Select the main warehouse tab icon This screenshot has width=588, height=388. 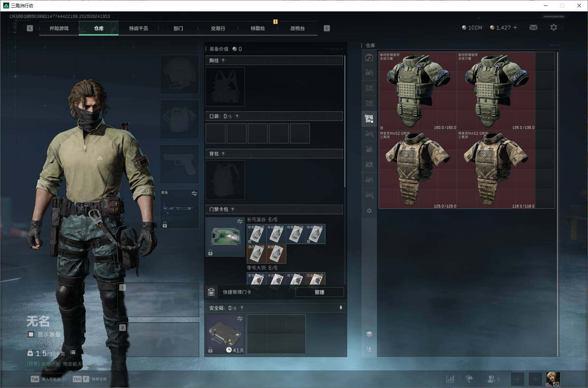coord(369,58)
